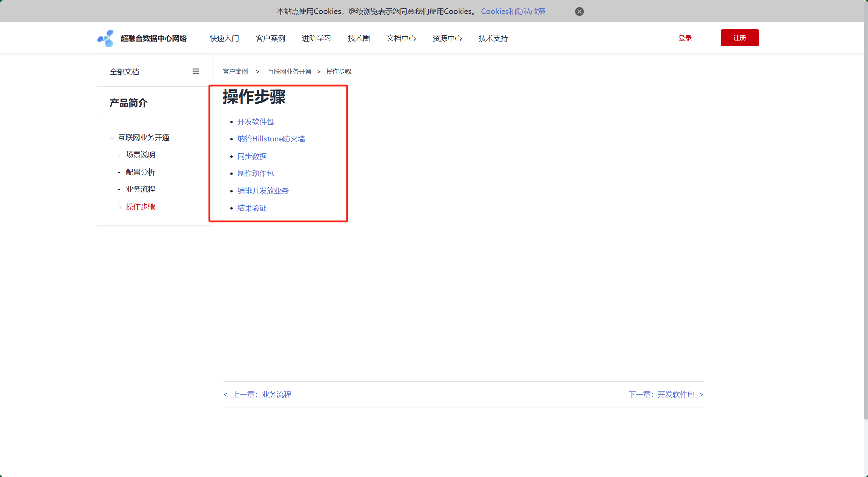Collapse the 互联网业务开通 tree chevron

tap(112, 138)
